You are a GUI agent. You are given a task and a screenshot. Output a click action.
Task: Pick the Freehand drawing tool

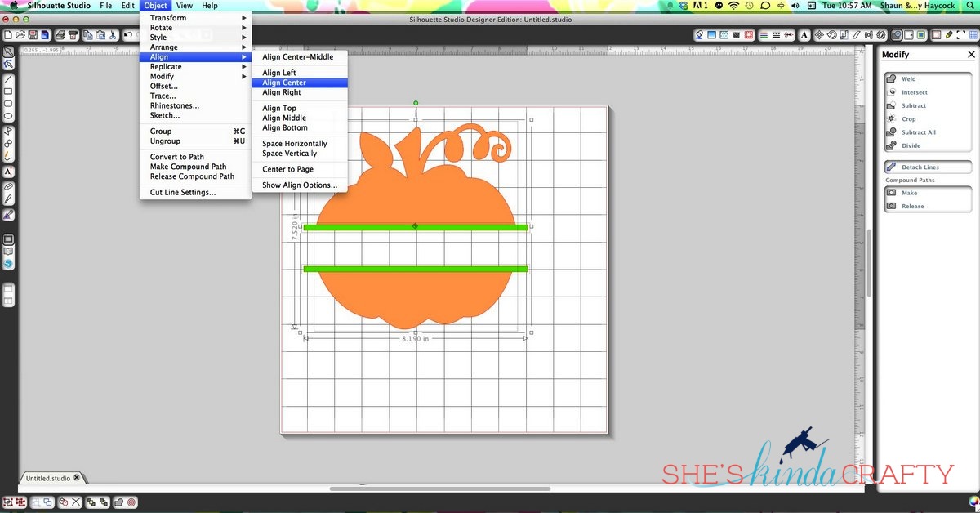[8, 155]
